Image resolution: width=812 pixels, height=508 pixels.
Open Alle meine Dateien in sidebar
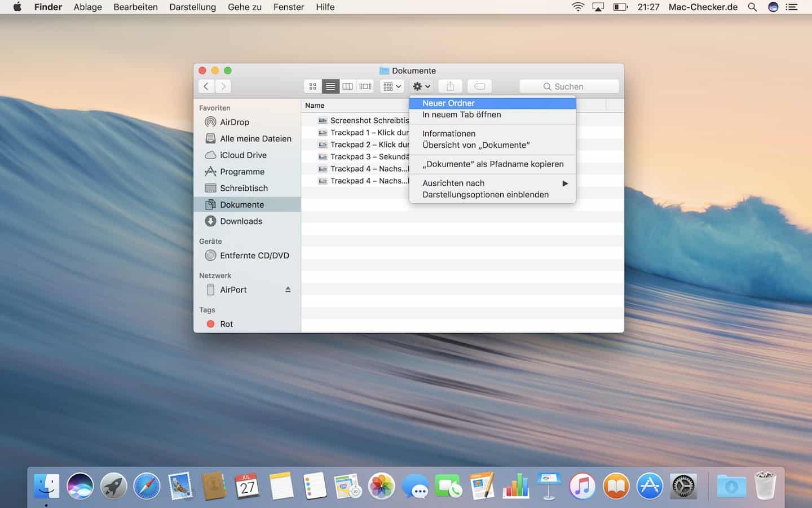tap(247, 139)
